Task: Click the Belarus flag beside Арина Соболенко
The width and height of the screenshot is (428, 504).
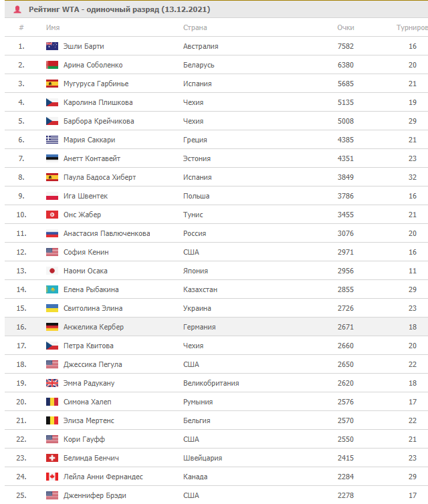Action: pyautogui.click(x=52, y=65)
